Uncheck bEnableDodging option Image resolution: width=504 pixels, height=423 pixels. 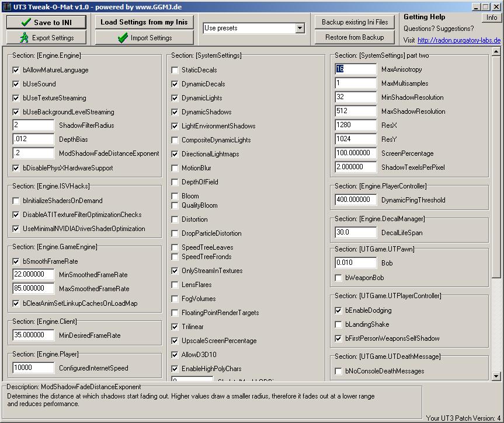tap(338, 310)
